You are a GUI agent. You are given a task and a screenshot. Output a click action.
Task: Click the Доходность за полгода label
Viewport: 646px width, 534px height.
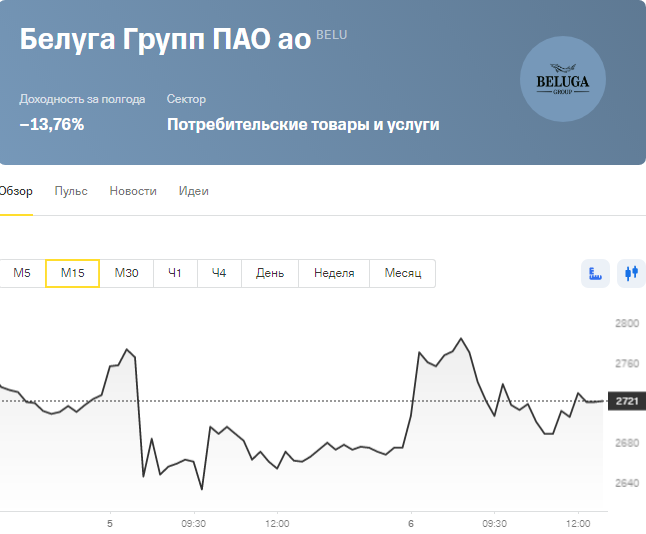[82, 99]
